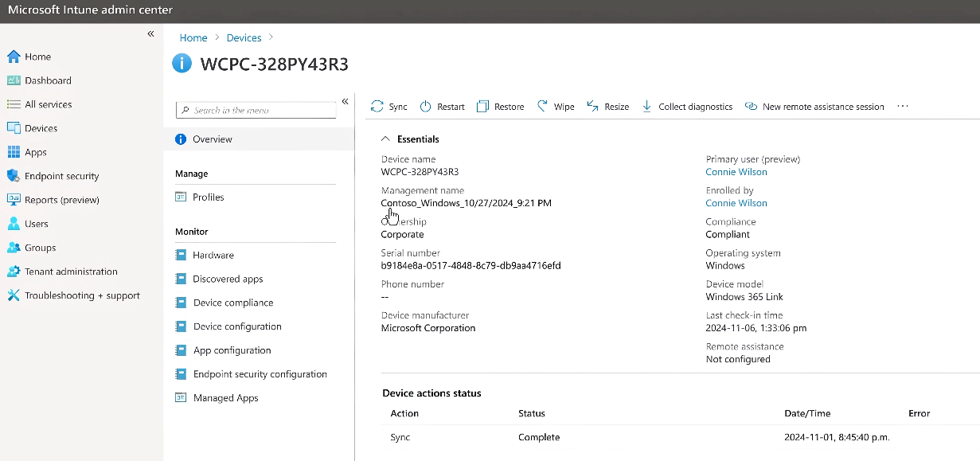Open the toolbar more options ellipsis

pyautogui.click(x=902, y=106)
